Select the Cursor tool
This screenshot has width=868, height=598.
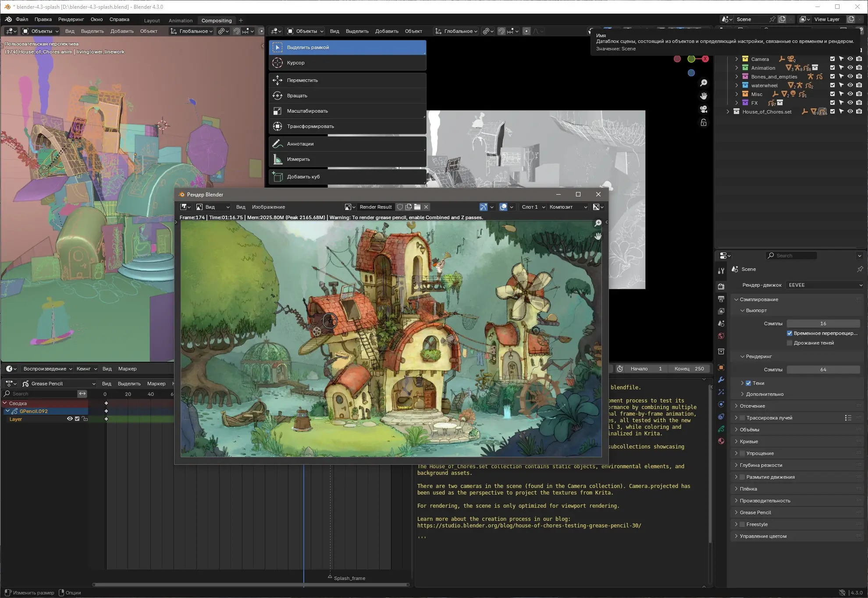pos(295,63)
